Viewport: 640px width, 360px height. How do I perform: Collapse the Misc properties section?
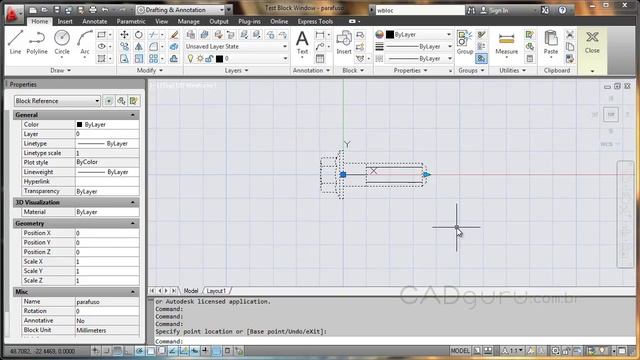133,292
